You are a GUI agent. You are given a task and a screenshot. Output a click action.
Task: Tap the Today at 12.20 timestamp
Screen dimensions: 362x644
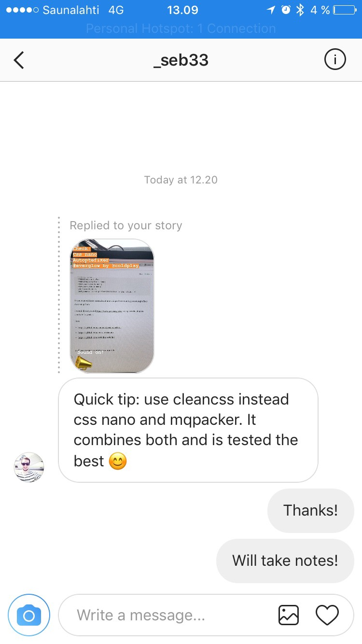[x=181, y=180]
